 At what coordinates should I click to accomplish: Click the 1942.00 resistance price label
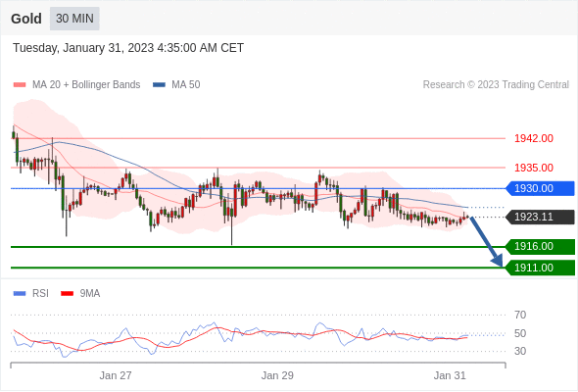tap(534, 138)
